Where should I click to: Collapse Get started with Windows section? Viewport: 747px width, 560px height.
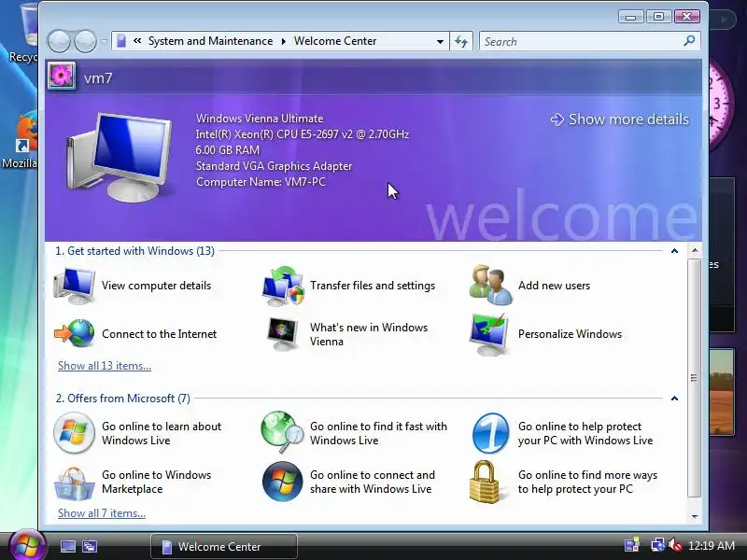pos(674,250)
